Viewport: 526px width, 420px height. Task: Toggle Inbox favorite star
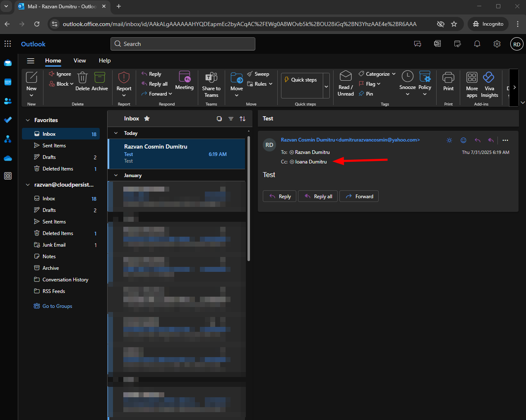click(x=147, y=119)
